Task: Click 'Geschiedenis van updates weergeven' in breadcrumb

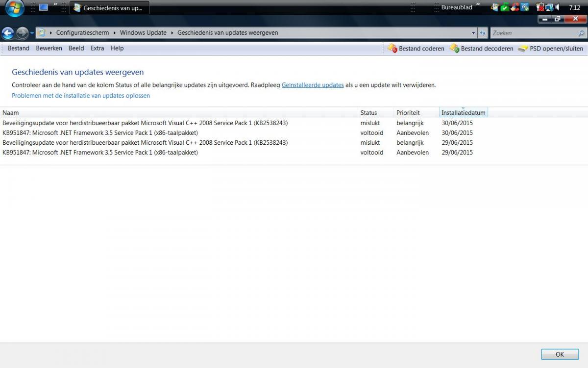Action: click(x=228, y=33)
